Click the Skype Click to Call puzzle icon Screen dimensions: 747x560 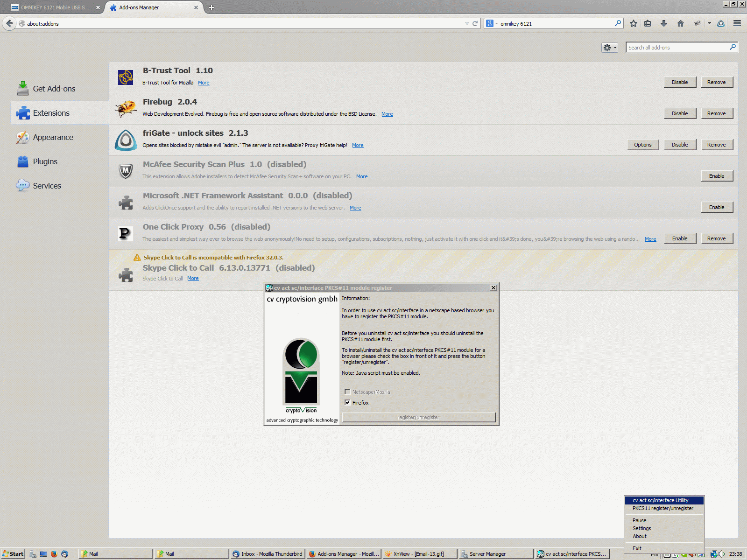[126, 275]
